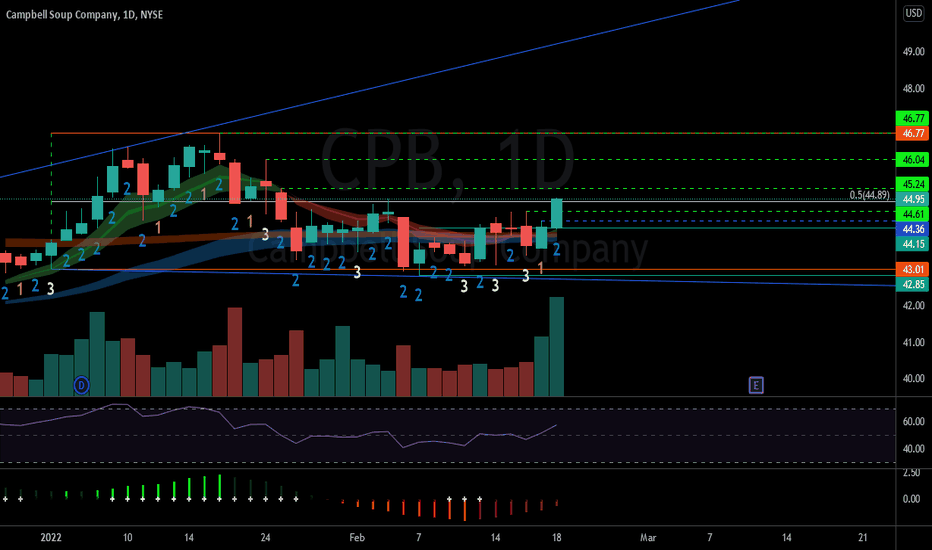Click the earnings 'E' marker icon
Image resolution: width=932 pixels, height=550 pixels.
(755, 385)
